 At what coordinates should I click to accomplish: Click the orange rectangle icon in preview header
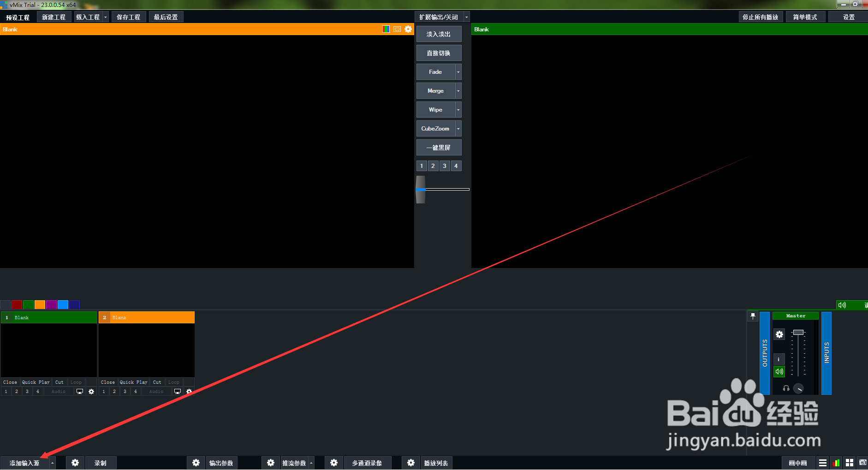point(397,29)
